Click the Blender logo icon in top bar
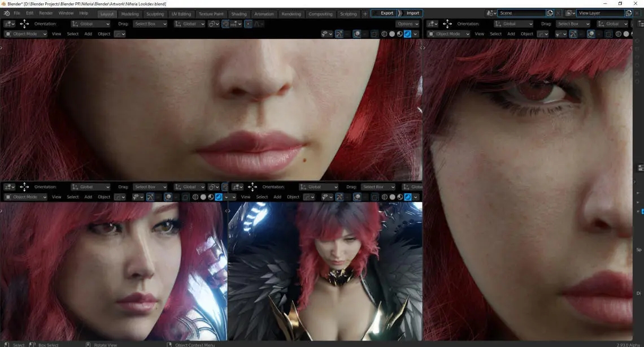Image resolution: width=644 pixels, height=347 pixels. 7,13
